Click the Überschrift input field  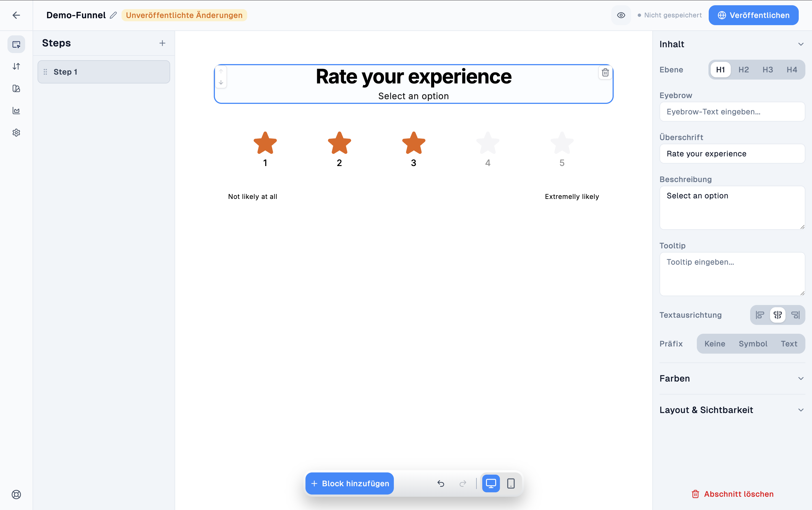pos(732,154)
